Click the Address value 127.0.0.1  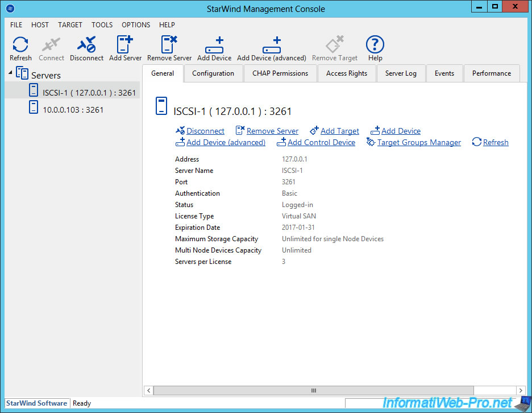pos(294,159)
